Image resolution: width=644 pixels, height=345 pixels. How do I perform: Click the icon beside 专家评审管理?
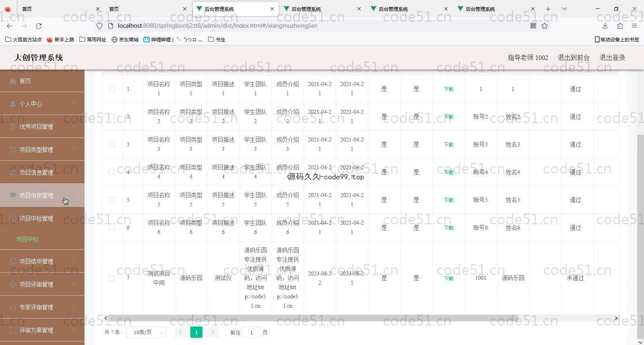point(13,307)
